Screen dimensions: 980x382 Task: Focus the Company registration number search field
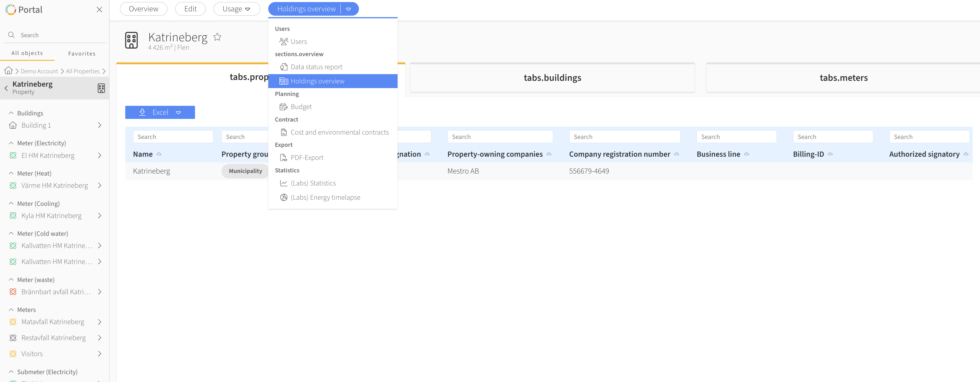[625, 137]
